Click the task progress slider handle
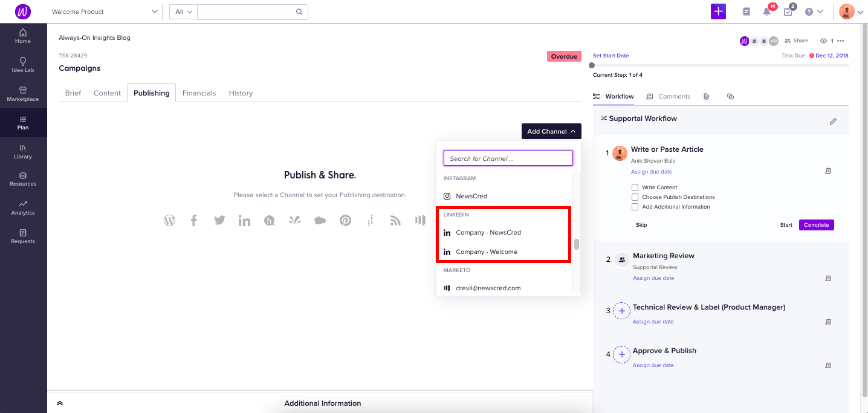This screenshot has height=413, width=868. 592,65
